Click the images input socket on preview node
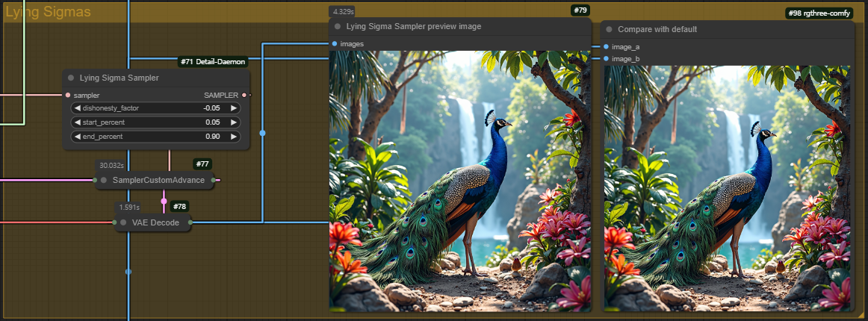The height and width of the screenshot is (321, 868). coord(335,44)
